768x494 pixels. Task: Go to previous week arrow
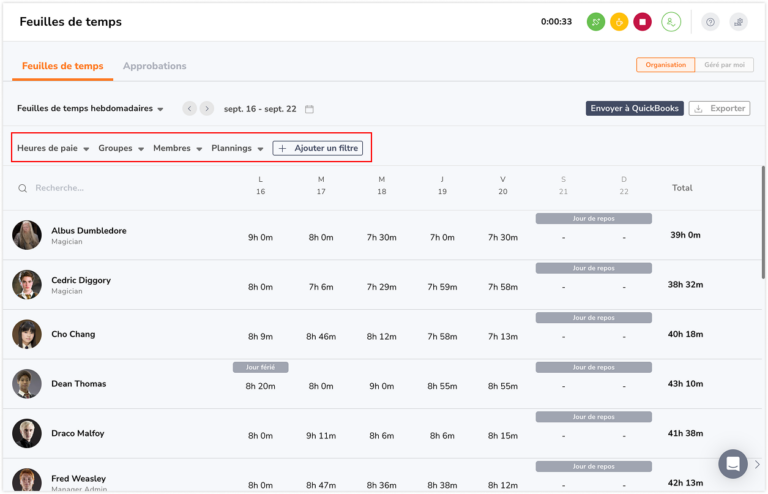pyautogui.click(x=190, y=108)
